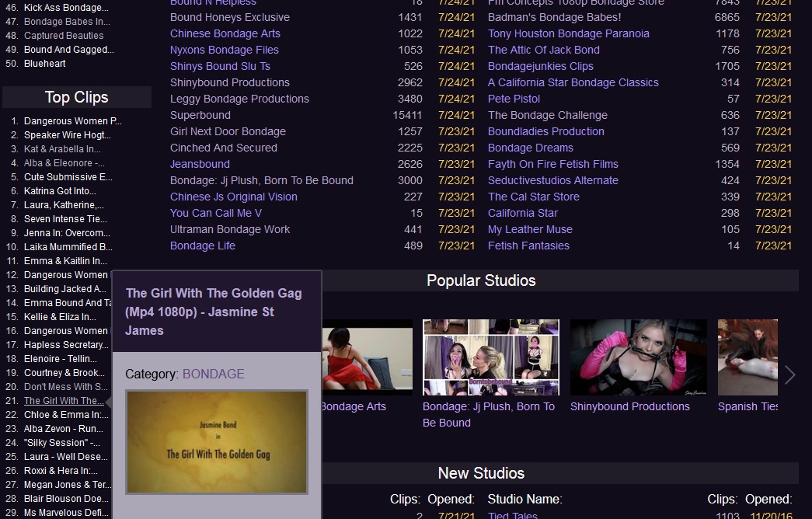Open top clip 3, Kat & Arabella In...

click(62, 149)
